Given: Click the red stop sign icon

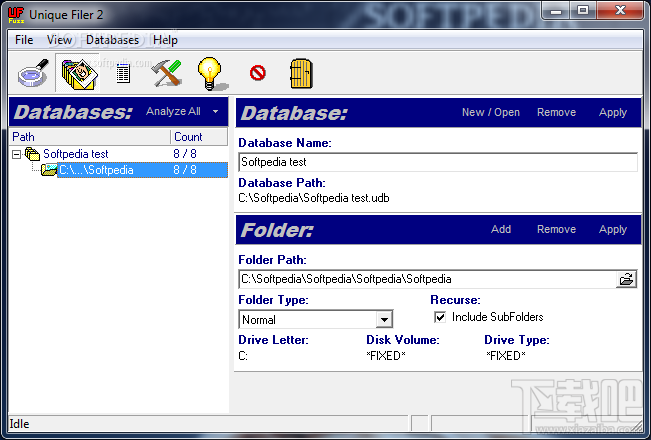Looking at the screenshot, I should (257, 73).
